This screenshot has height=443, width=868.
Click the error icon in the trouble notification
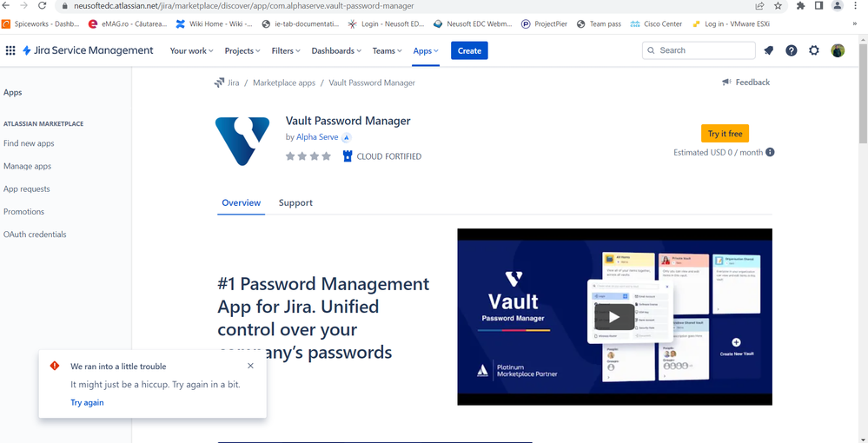pos(54,366)
